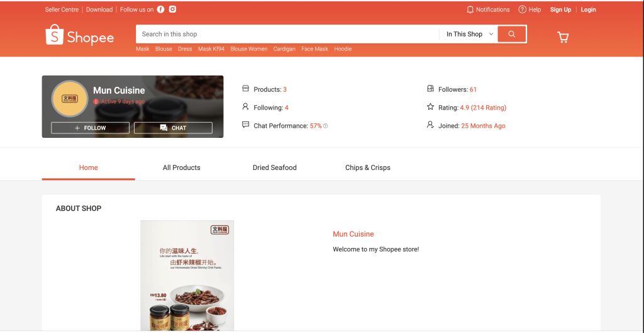Click the Welcome to my Shopee store text

point(376,249)
